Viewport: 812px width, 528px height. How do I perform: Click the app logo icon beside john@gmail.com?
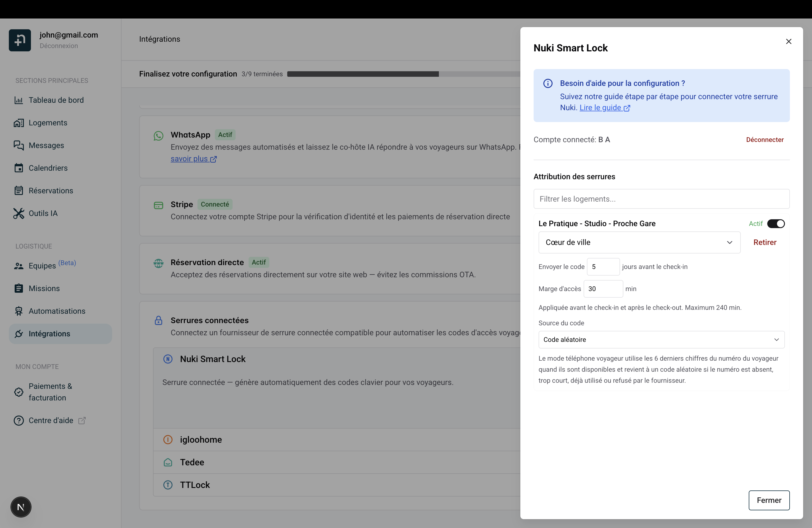[x=20, y=40]
